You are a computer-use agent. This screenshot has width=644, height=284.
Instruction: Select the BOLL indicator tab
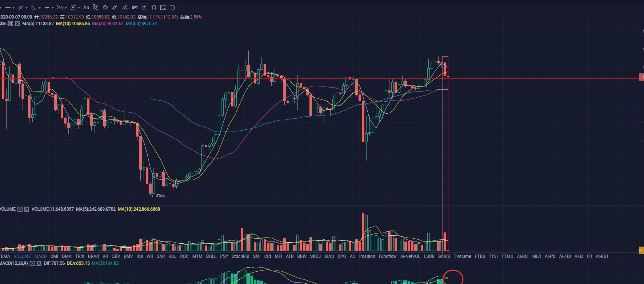(211, 256)
